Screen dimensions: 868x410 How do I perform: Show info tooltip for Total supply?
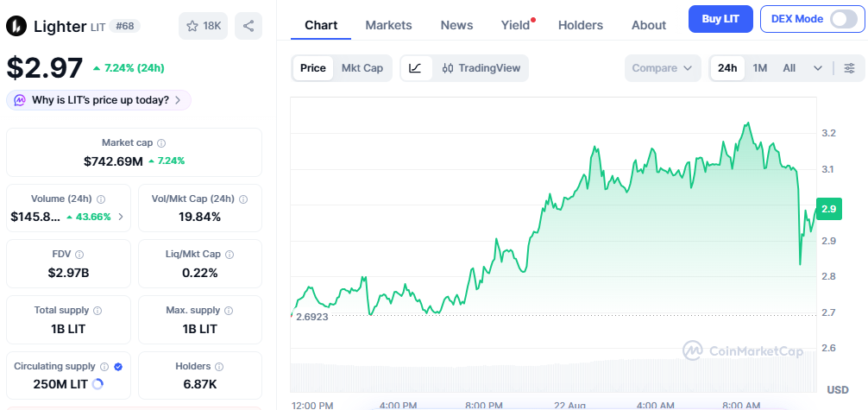tap(97, 311)
